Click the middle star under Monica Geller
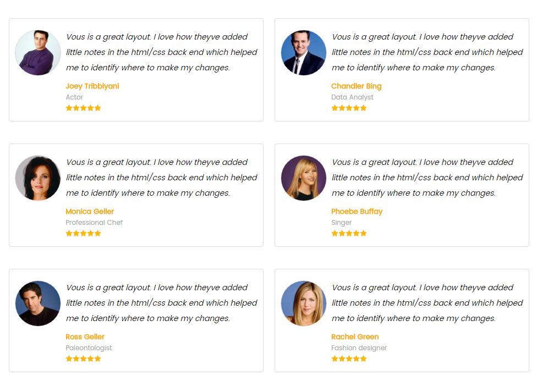The height and width of the screenshot is (392, 537). point(83,233)
